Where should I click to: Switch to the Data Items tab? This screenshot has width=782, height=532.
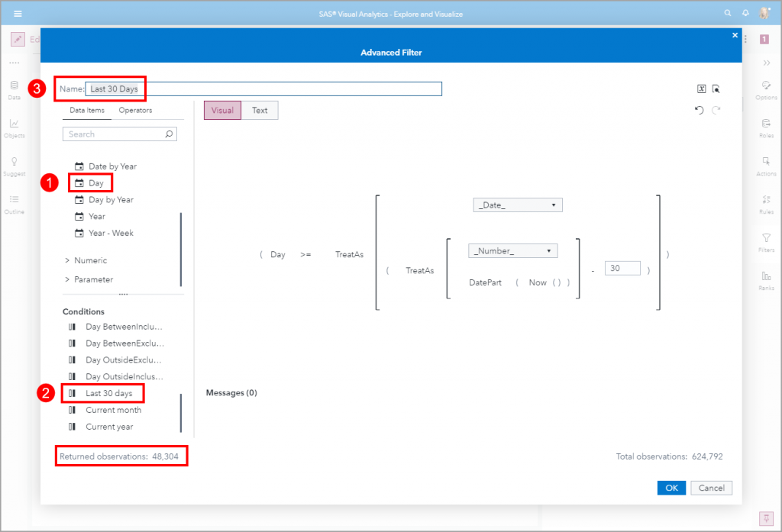pos(86,110)
